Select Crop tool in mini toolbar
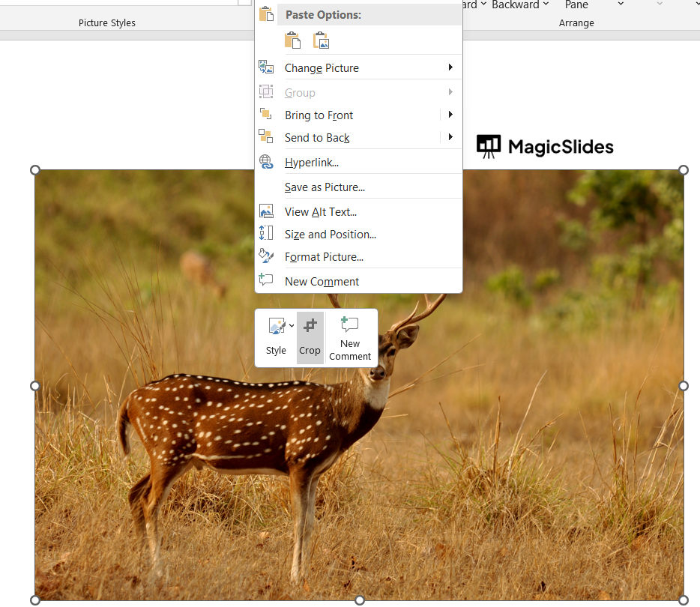This screenshot has width=700, height=607. coord(310,337)
